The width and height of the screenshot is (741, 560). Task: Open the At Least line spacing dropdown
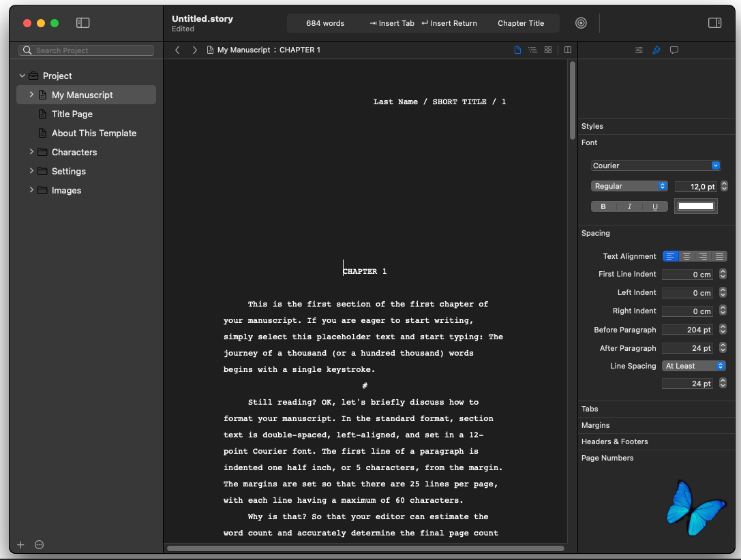693,366
